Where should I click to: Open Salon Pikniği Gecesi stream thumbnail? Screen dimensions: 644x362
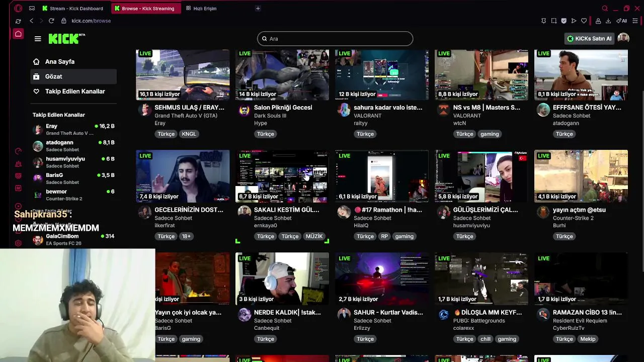pyautogui.click(x=282, y=74)
